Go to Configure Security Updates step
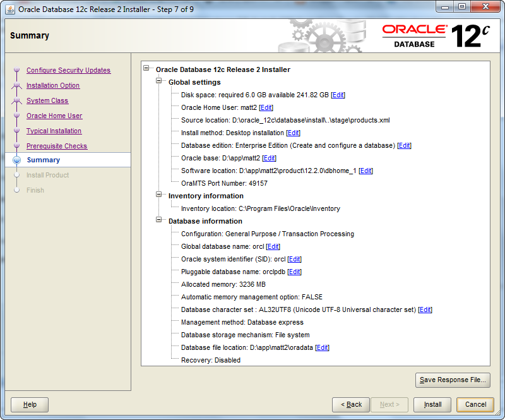The height and width of the screenshot is (420, 505). [x=68, y=70]
